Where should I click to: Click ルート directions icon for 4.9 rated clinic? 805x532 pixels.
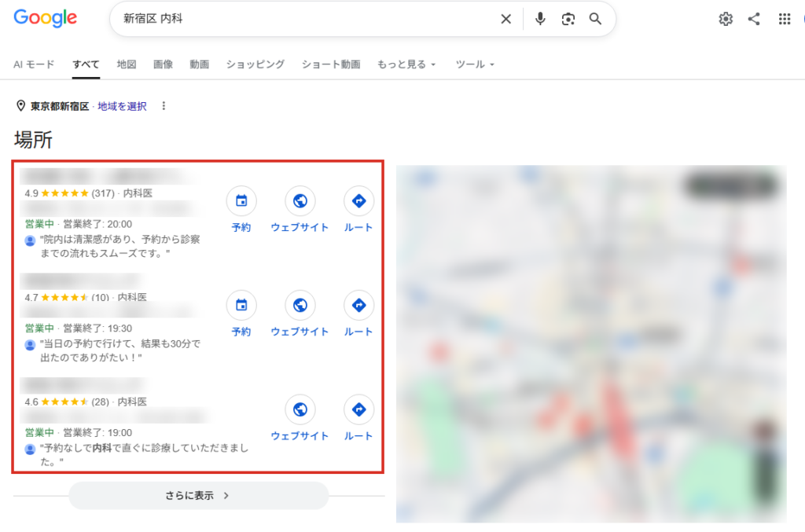(358, 200)
